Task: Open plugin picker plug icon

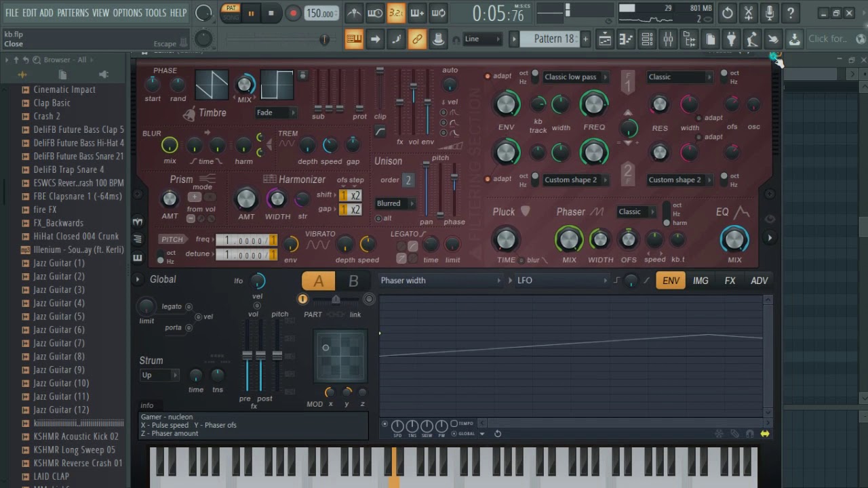Action: [x=731, y=39]
